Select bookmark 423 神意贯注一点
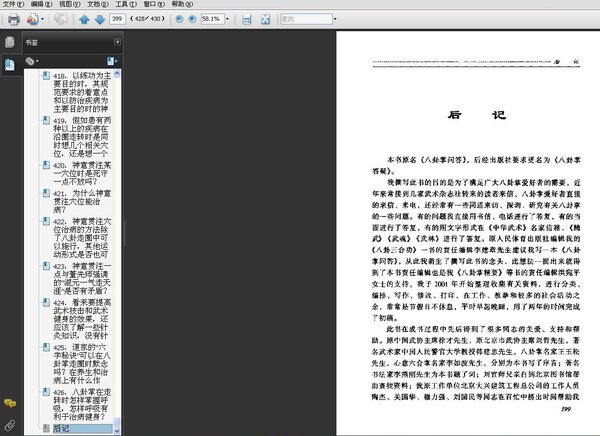The width and height of the screenshot is (600, 436). click(82, 278)
